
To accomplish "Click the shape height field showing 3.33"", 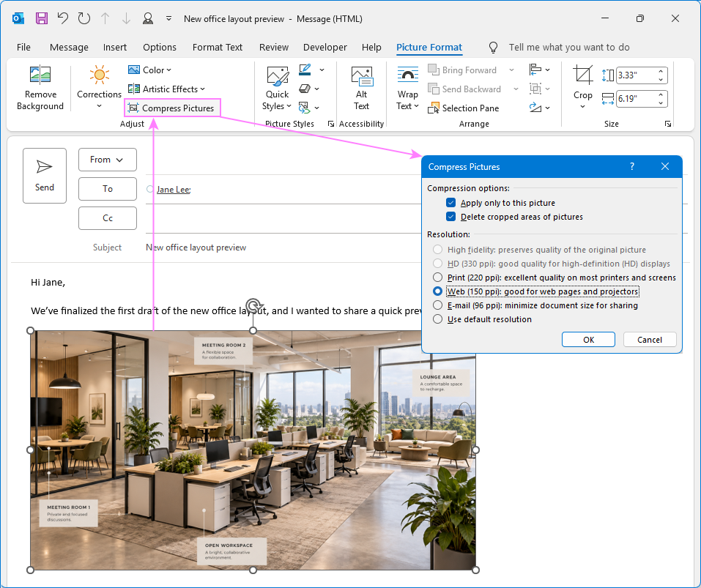I will click(636, 75).
